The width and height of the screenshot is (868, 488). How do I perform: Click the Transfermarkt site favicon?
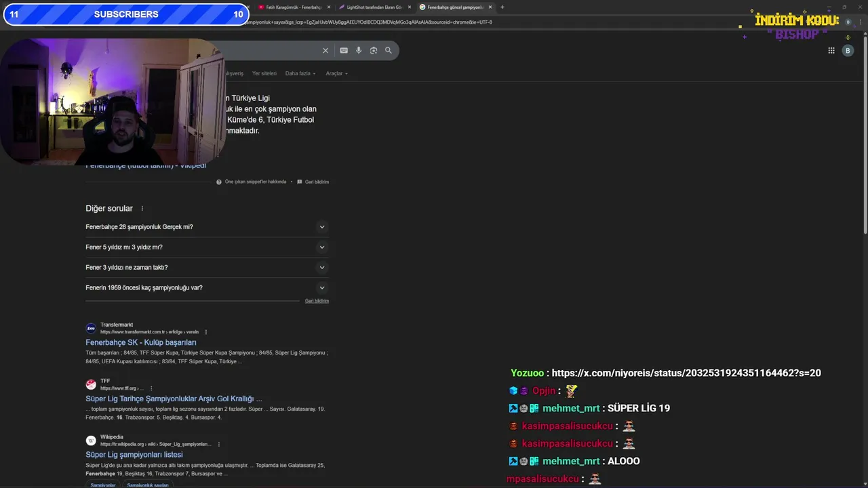[x=91, y=328]
